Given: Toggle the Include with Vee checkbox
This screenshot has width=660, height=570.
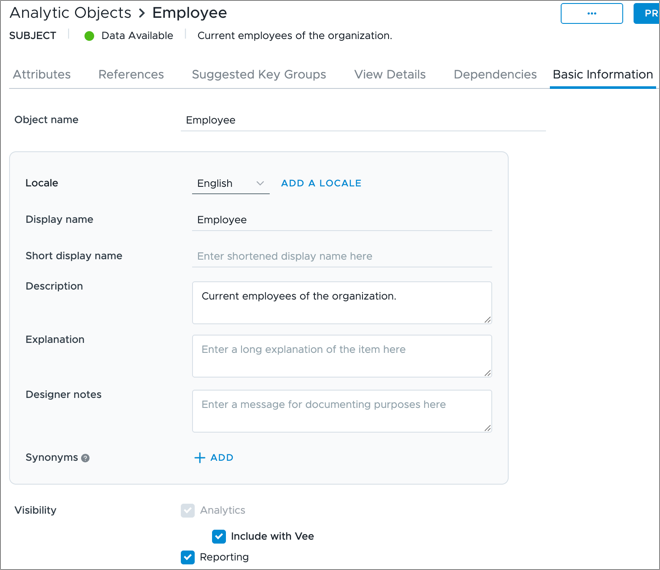Looking at the screenshot, I should 219,536.
